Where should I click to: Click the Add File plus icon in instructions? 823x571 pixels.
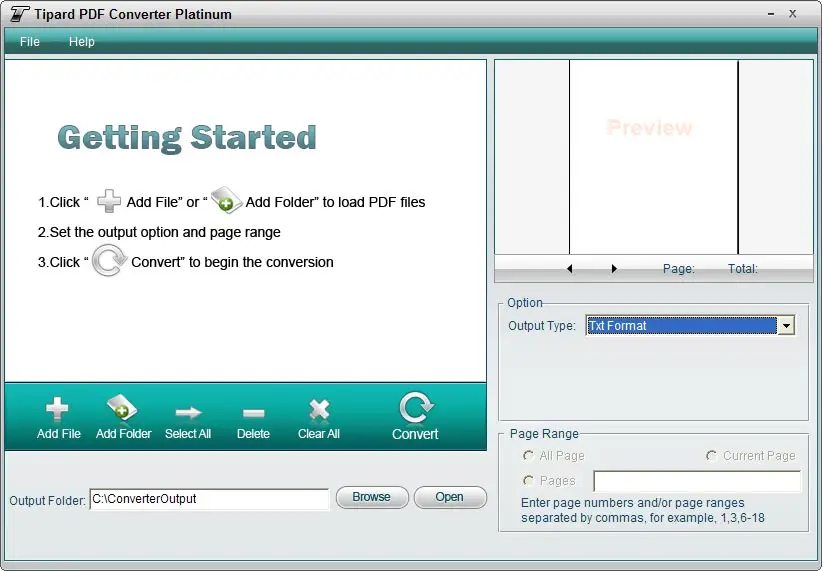point(109,201)
